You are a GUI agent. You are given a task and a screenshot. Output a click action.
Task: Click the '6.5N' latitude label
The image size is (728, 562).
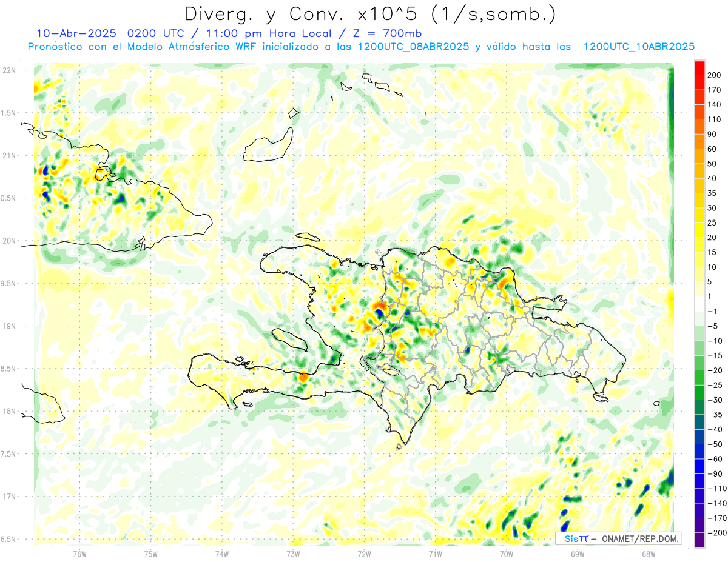pos(8,539)
